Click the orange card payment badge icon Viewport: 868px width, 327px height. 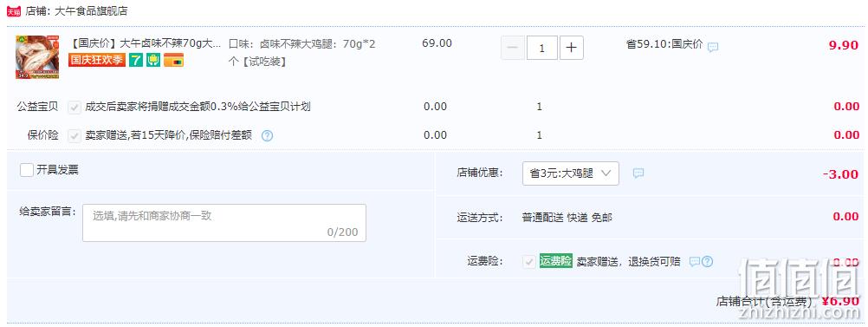173,61
